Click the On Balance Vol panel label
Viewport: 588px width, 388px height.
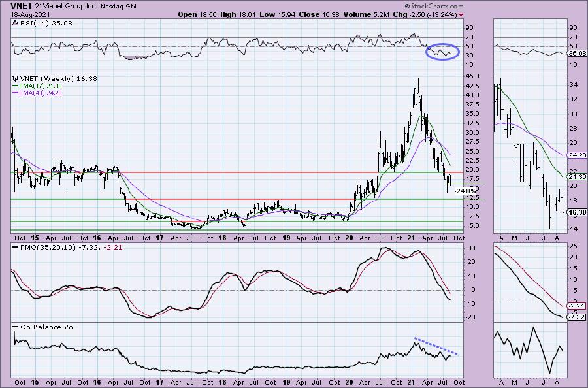[x=48, y=327]
